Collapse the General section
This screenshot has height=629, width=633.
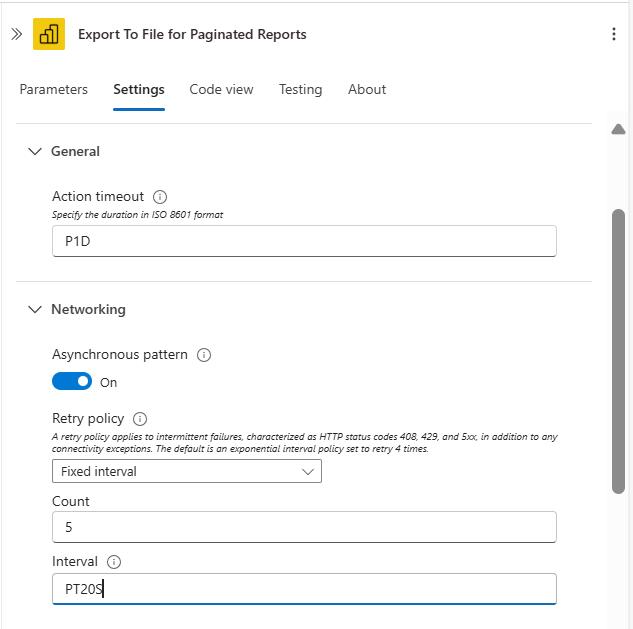tap(35, 151)
